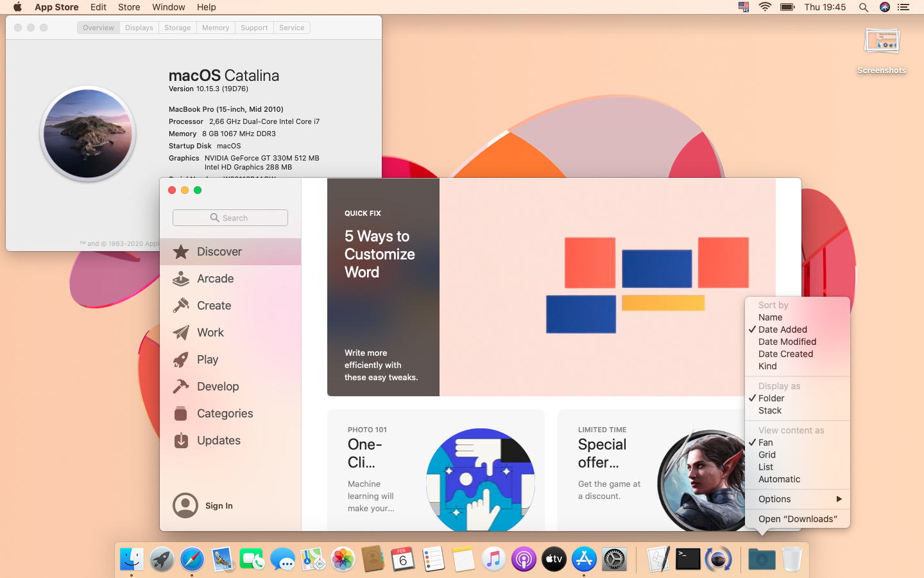This screenshot has height=578, width=924.
Task: Open the Help menu in menu bar
Action: (206, 7)
